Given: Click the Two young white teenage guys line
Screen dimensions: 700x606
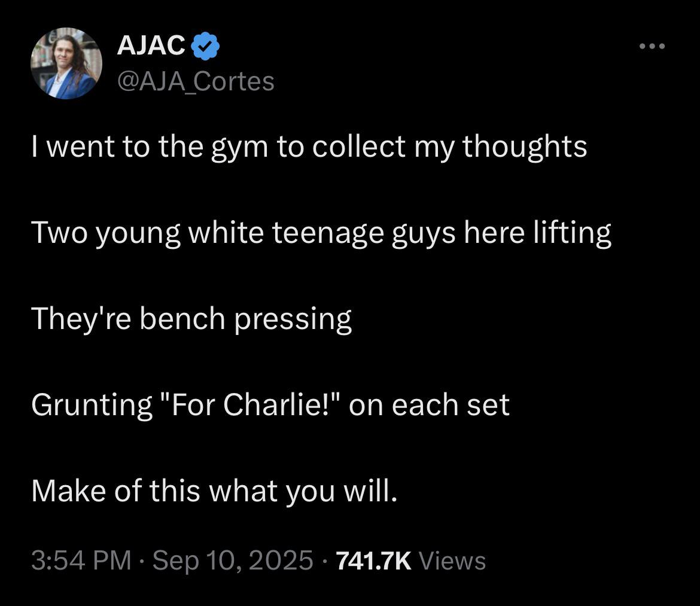Looking at the screenshot, I should (x=321, y=233).
